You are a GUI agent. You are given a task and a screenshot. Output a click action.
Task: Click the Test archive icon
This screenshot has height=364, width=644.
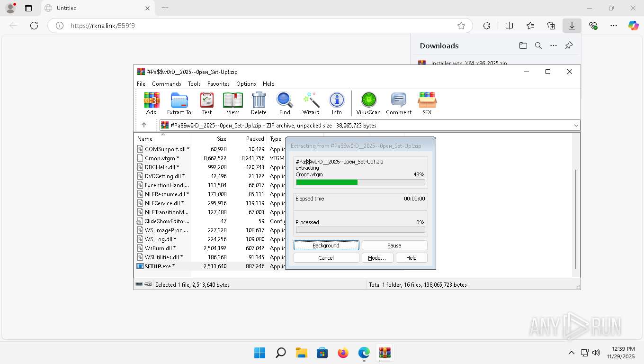click(x=207, y=103)
